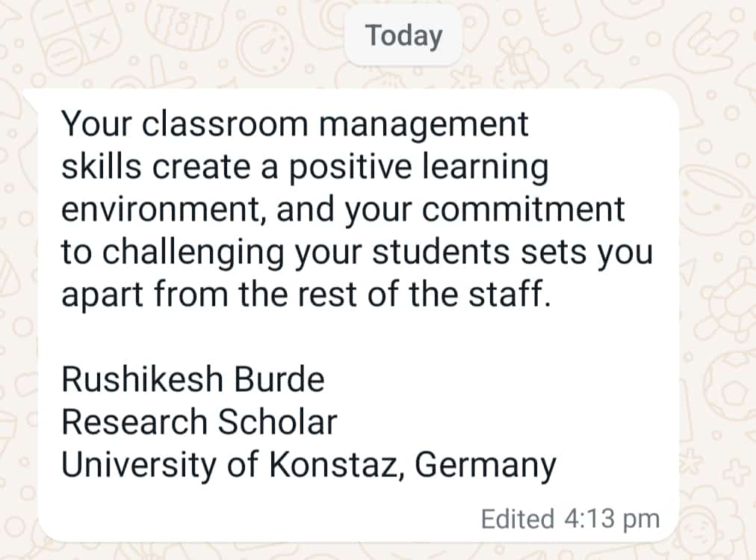Tap the "Today" date chip
This screenshot has width=756, height=560.
(403, 35)
